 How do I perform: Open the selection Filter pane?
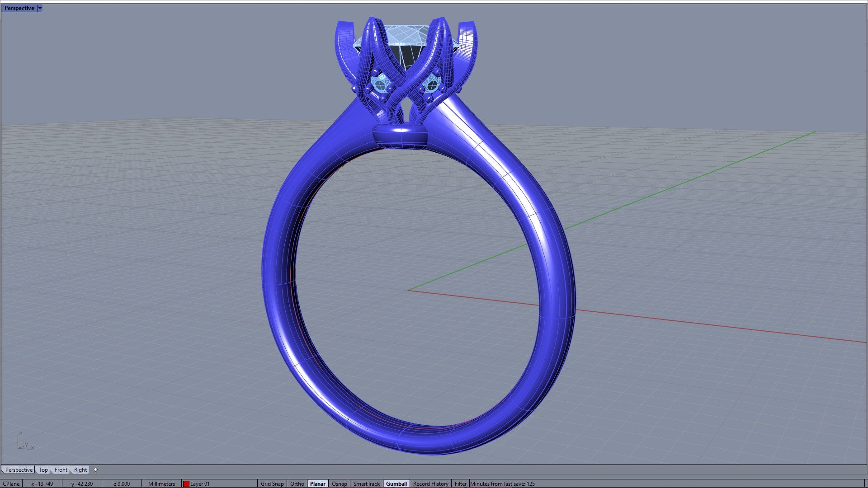coord(460,483)
